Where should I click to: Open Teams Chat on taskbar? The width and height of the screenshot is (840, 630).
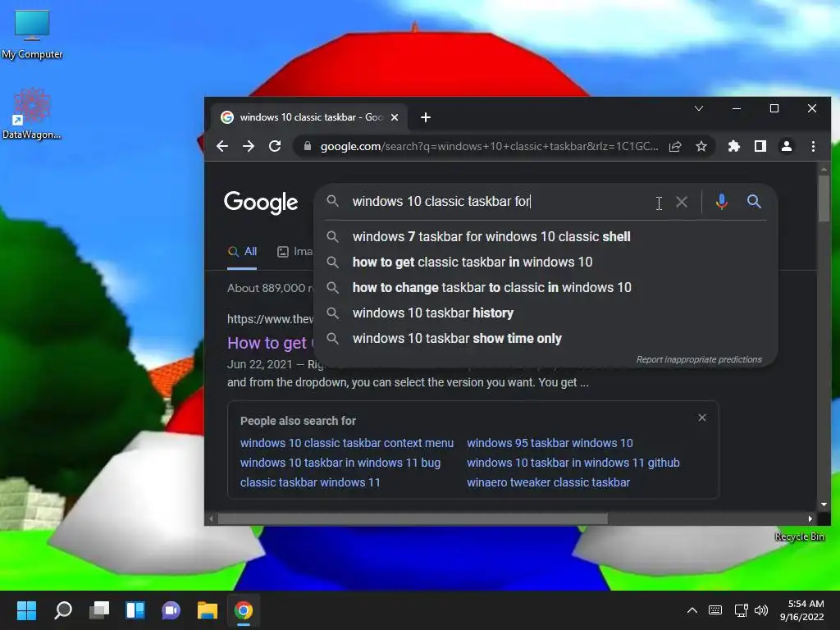click(171, 610)
